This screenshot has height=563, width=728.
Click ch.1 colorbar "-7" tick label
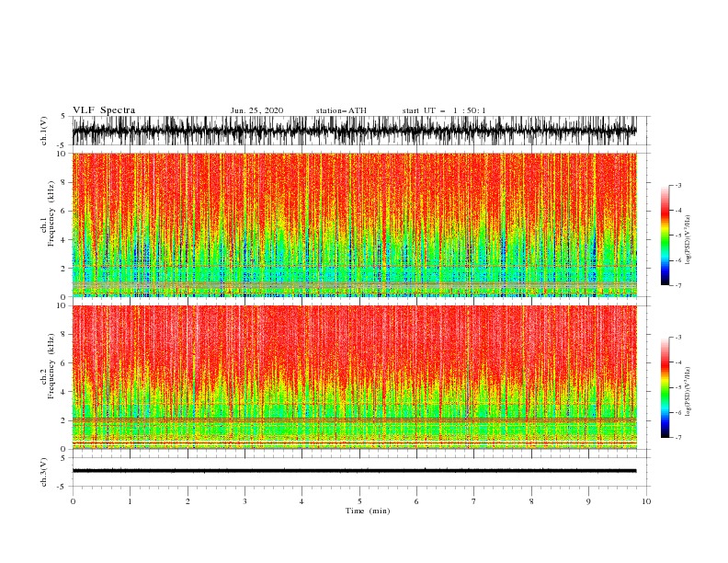coord(677,285)
